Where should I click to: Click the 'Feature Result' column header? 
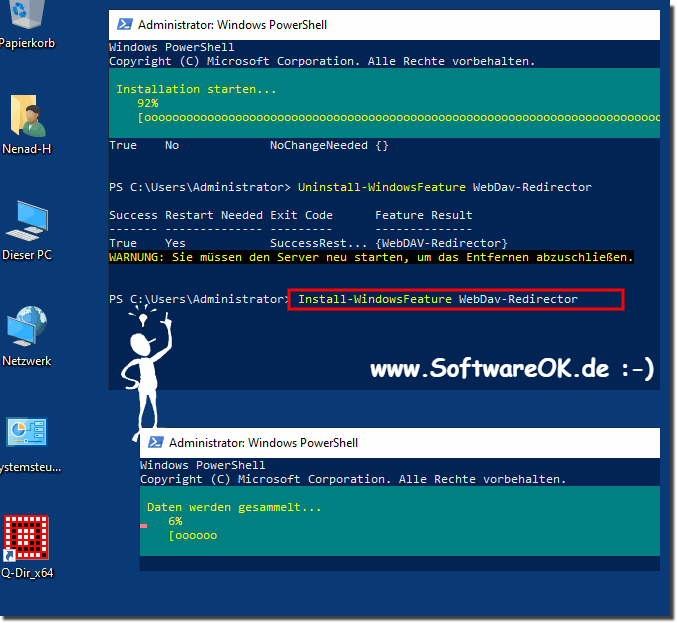tap(424, 215)
